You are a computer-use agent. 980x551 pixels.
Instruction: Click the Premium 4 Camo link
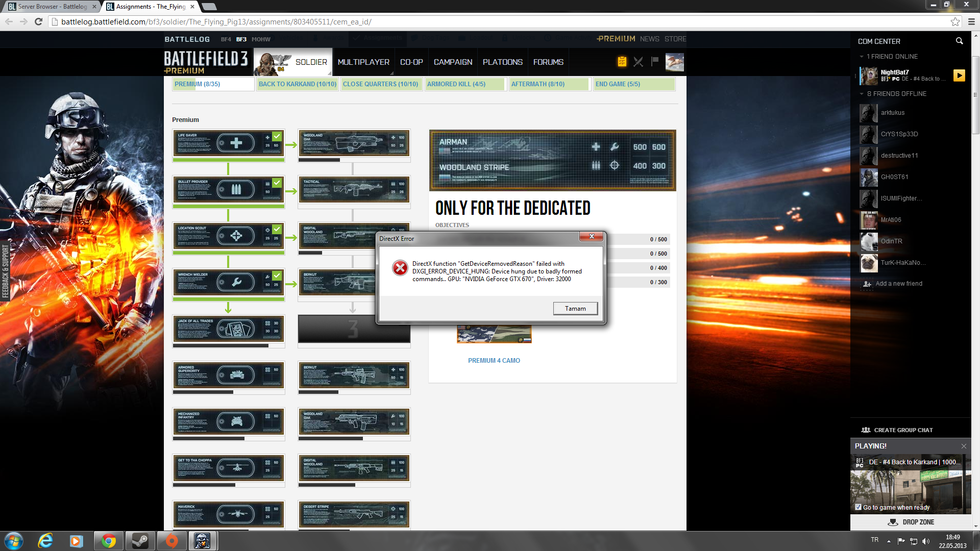(x=494, y=361)
